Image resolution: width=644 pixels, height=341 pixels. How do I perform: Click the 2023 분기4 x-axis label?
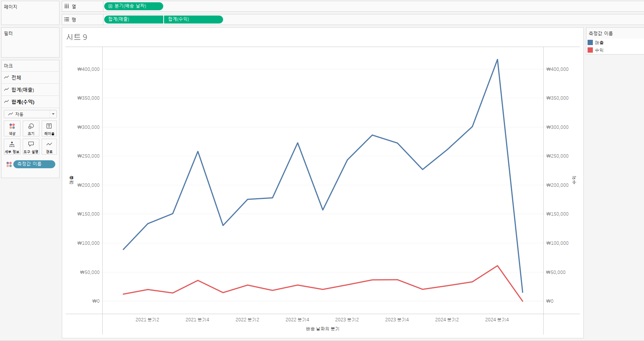pyautogui.click(x=397, y=320)
